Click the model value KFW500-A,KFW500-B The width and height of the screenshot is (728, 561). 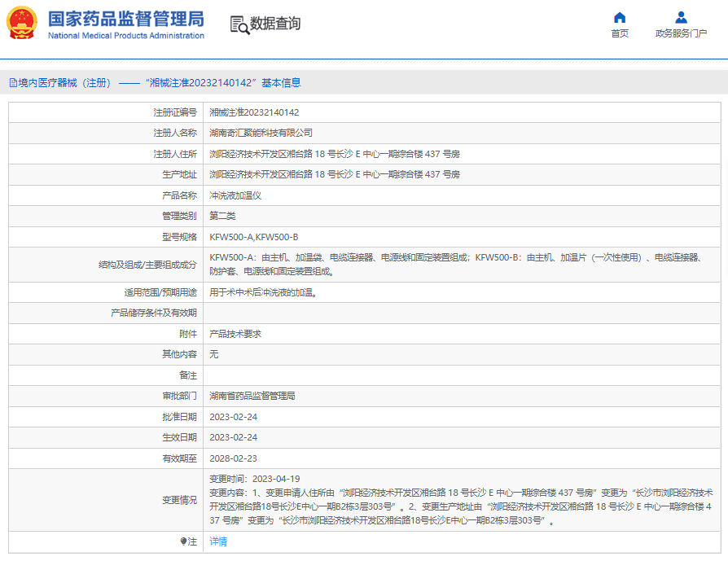click(x=254, y=236)
